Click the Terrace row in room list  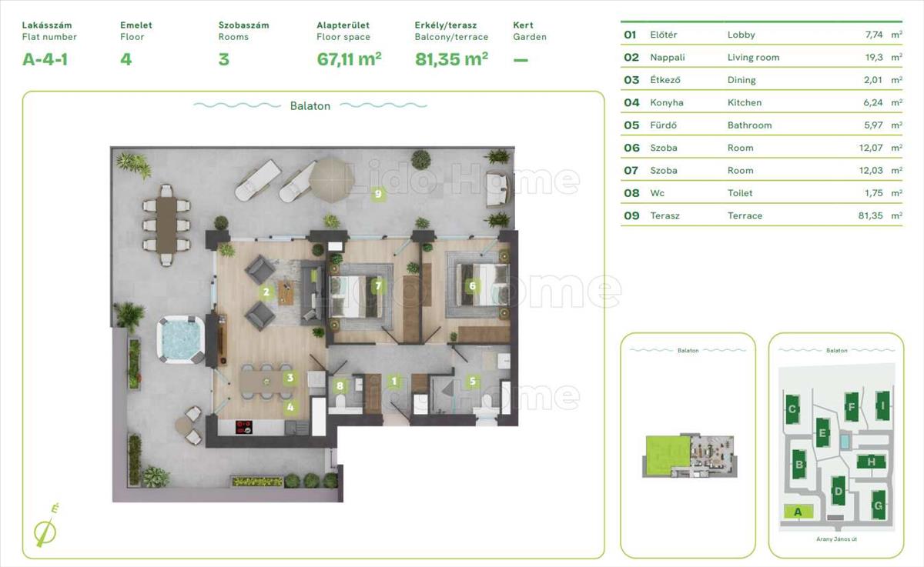pos(762,215)
